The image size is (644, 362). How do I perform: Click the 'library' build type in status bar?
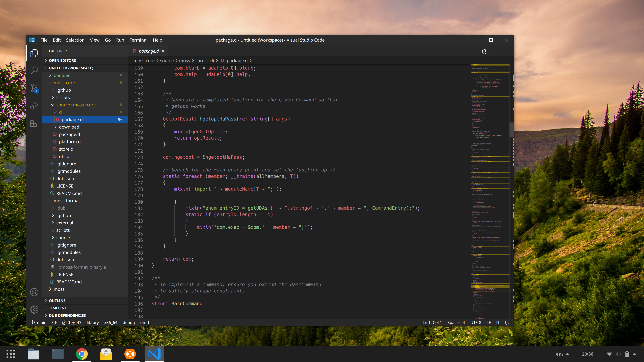point(93,322)
